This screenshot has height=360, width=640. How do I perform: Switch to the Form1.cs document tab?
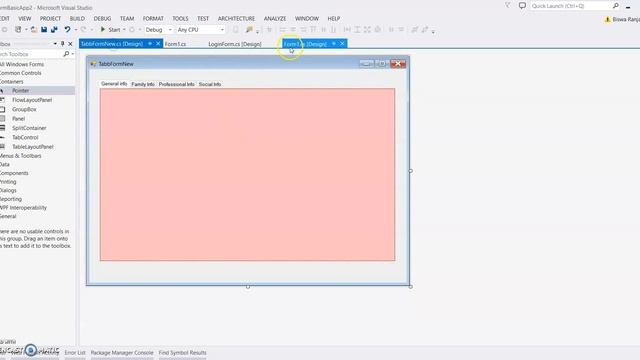click(x=176, y=44)
